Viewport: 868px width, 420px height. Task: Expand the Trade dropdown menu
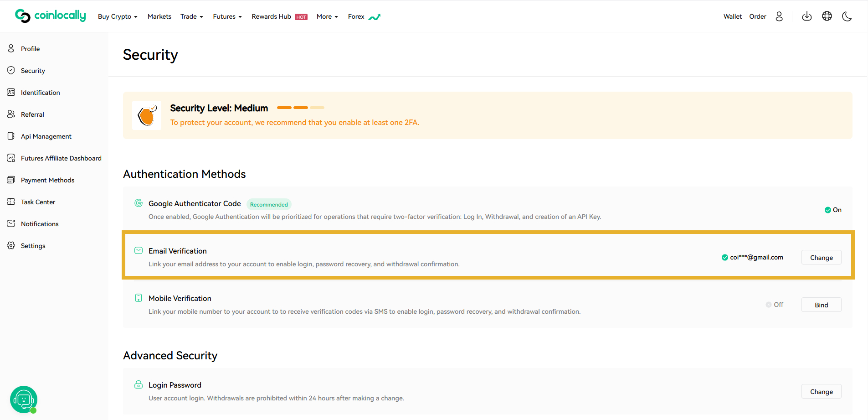coord(192,16)
